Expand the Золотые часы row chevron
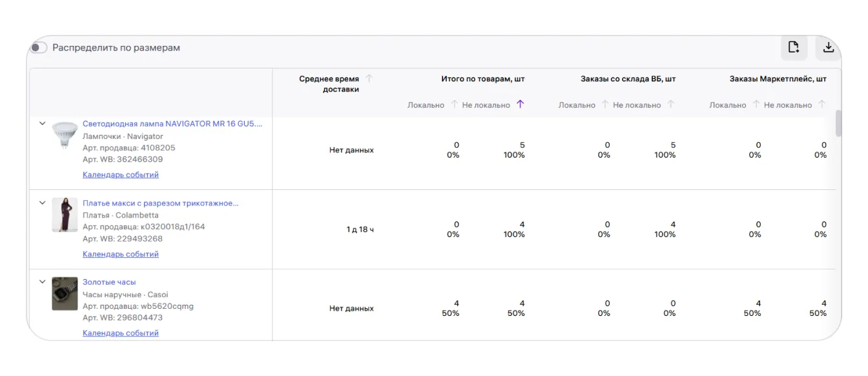This screenshot has width=868, height=376. tap(43, 282)
